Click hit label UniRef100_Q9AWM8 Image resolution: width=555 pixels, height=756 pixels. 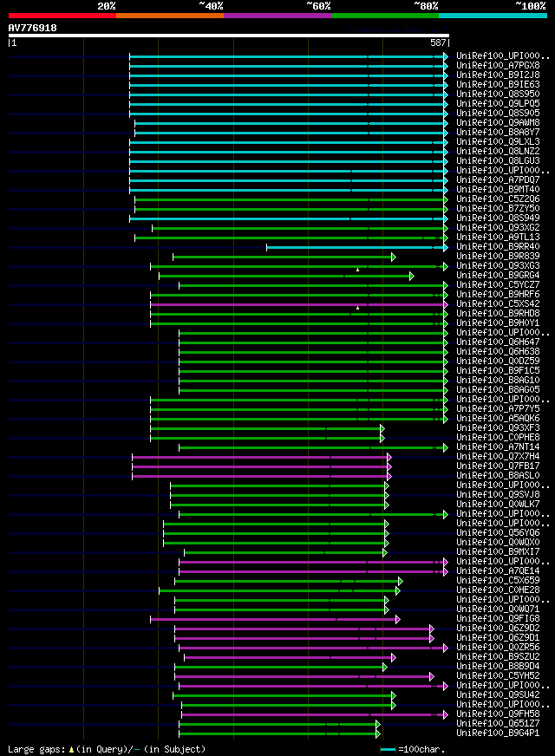click(x=498, y=122)
